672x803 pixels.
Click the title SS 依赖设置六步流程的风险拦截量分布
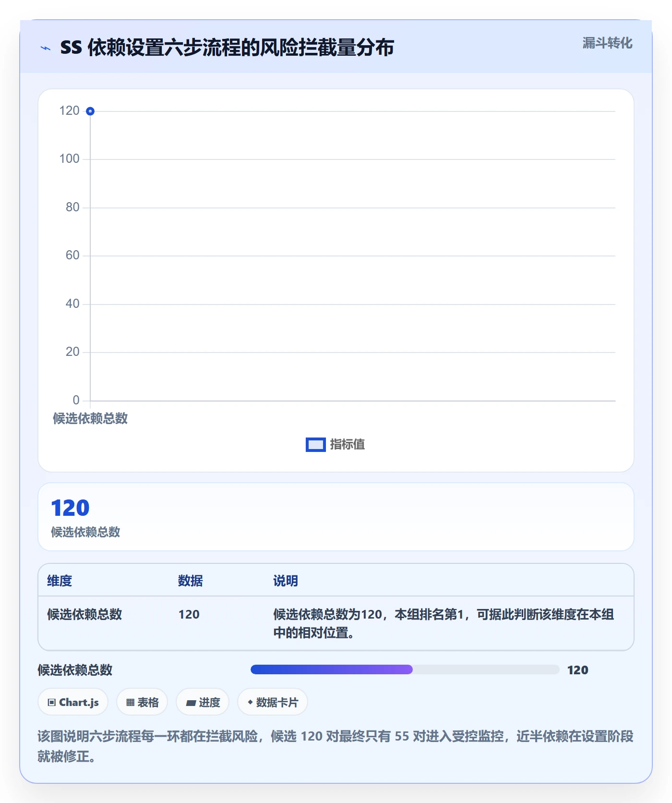tap(227, 48)
